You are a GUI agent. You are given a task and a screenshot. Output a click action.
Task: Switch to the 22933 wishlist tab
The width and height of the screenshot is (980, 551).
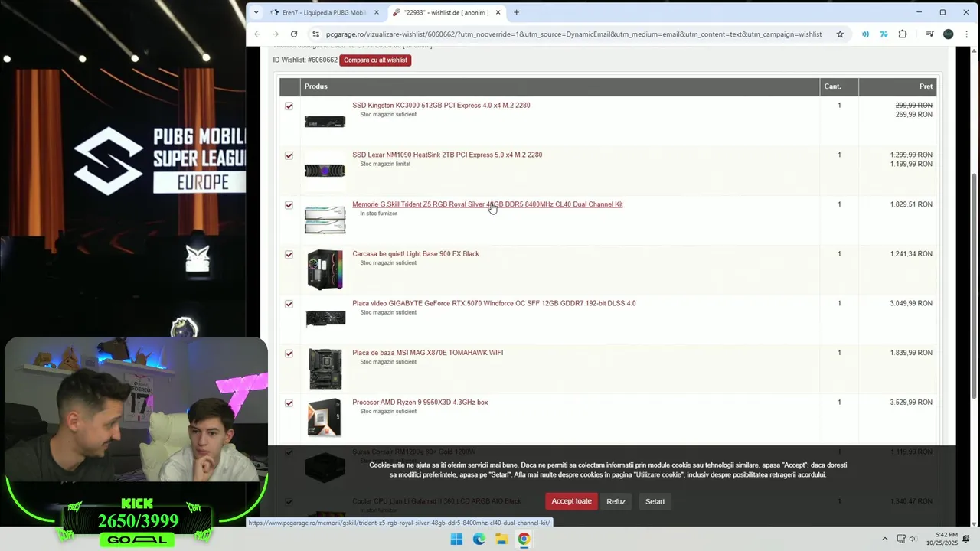tap(446, 12)
